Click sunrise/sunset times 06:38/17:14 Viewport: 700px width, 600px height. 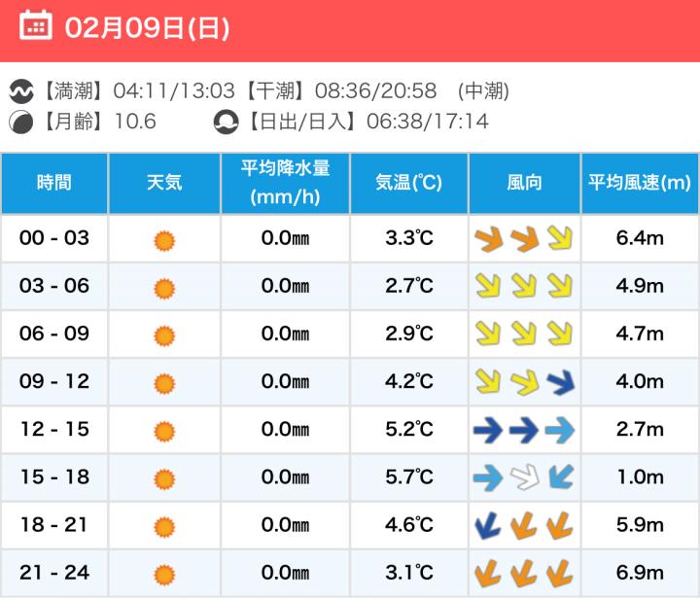click(x=428, y=122)
